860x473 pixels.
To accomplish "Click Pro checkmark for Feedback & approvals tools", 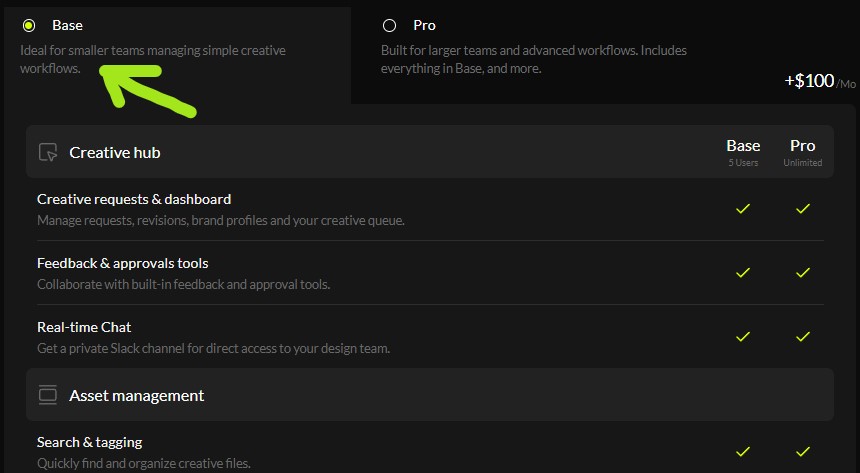I will (x=803, y=273).
